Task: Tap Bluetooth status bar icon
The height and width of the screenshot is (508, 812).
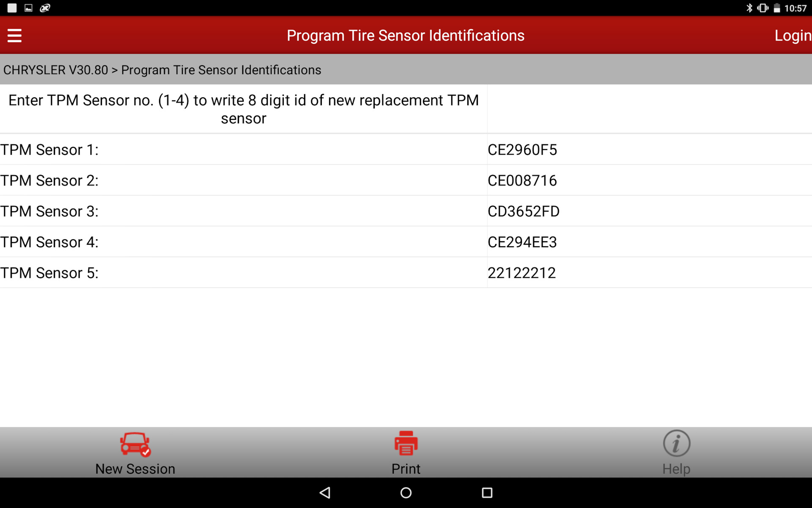Action: pyautogui.click(x=749, y=8)
